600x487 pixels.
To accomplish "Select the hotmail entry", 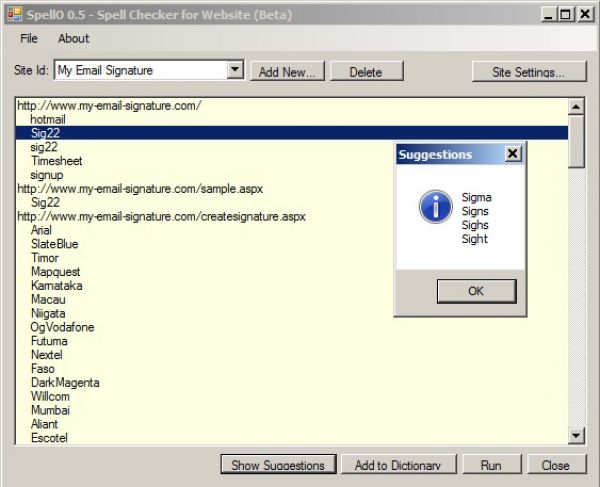I will pos(48,119).
